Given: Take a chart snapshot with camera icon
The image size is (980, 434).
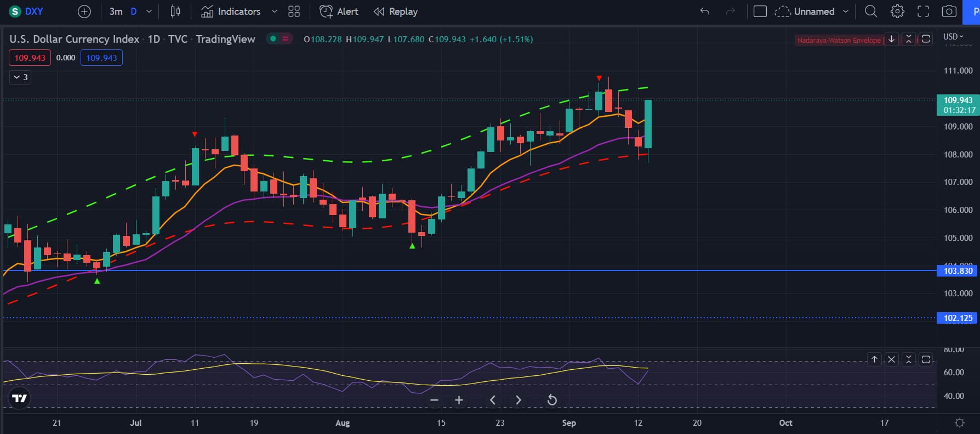Looking at the screenshot, I should point(949,12).
